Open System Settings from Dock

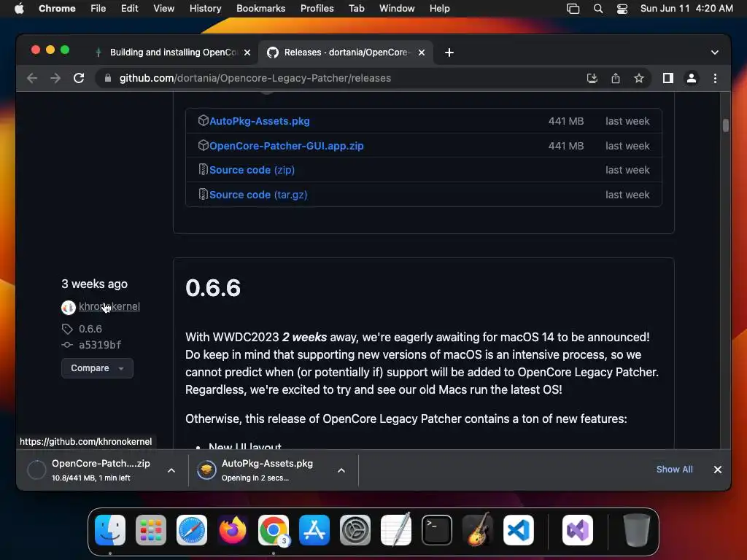(355, 530)
